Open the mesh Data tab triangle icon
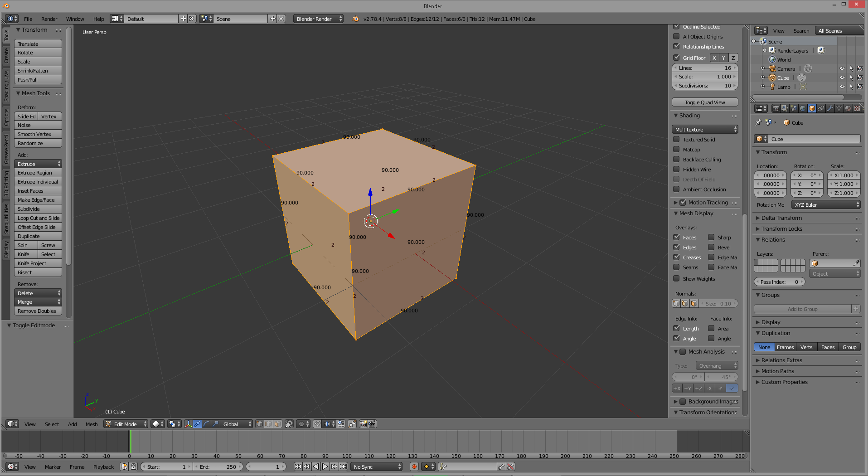Screen dimensions: 868x476 (839, 108)
